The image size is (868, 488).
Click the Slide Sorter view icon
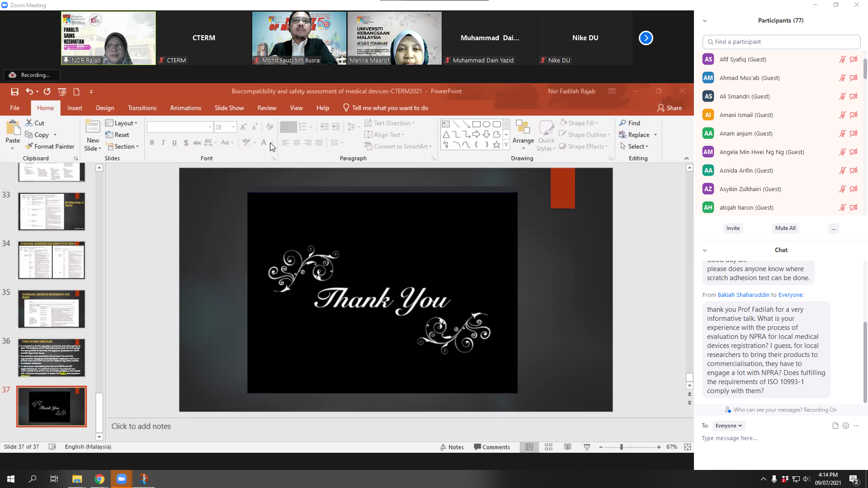coord(548,447)
